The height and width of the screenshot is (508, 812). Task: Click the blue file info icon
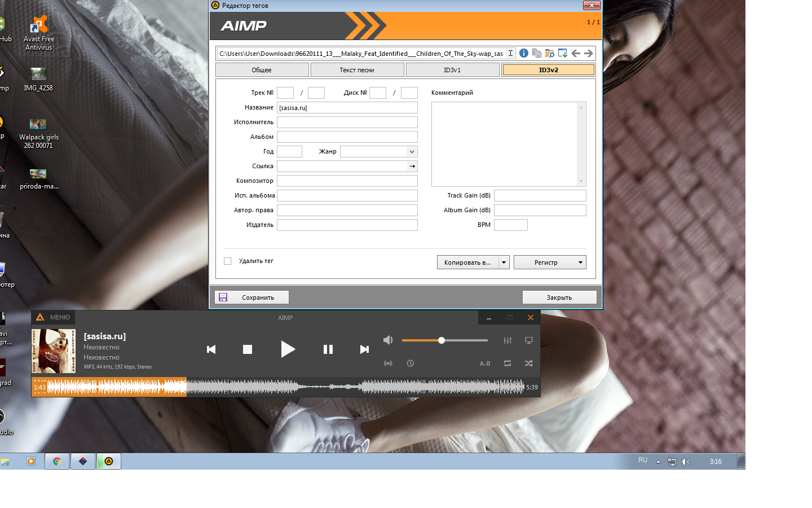point(524,53)
